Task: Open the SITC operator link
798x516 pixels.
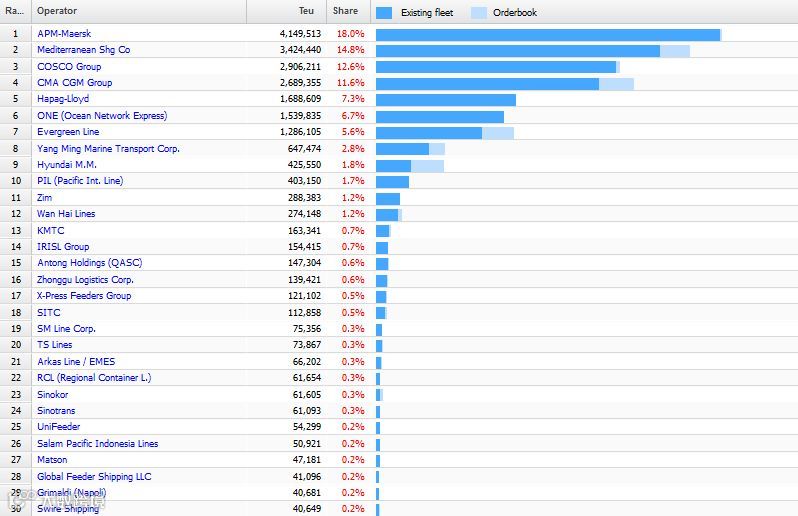Action: pyautogui.click(x=49, y=312)
